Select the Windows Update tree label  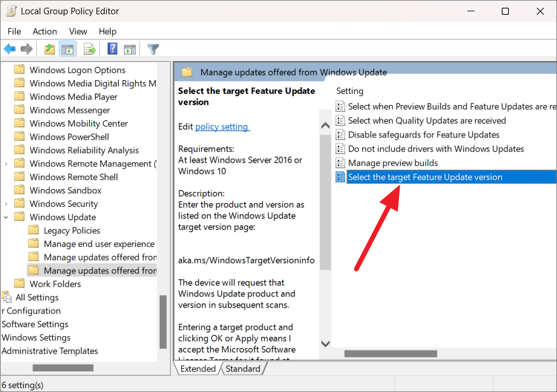(63, 217)
